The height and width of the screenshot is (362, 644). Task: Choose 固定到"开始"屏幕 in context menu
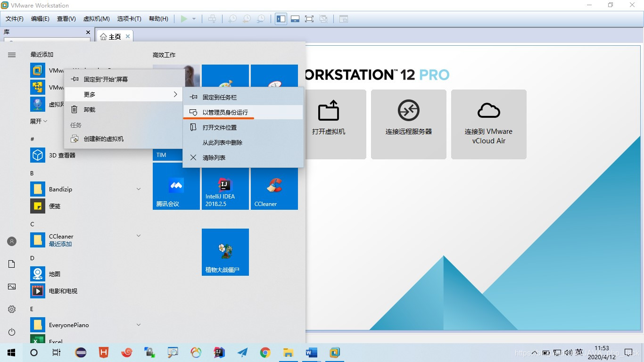(124, 79)
